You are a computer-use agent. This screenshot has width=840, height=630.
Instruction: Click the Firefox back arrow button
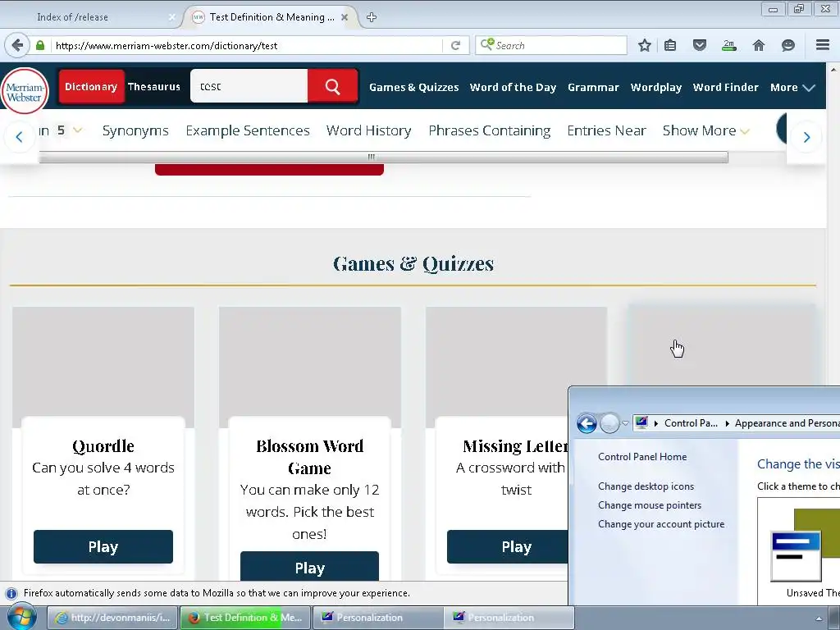[x=17, y=46]
